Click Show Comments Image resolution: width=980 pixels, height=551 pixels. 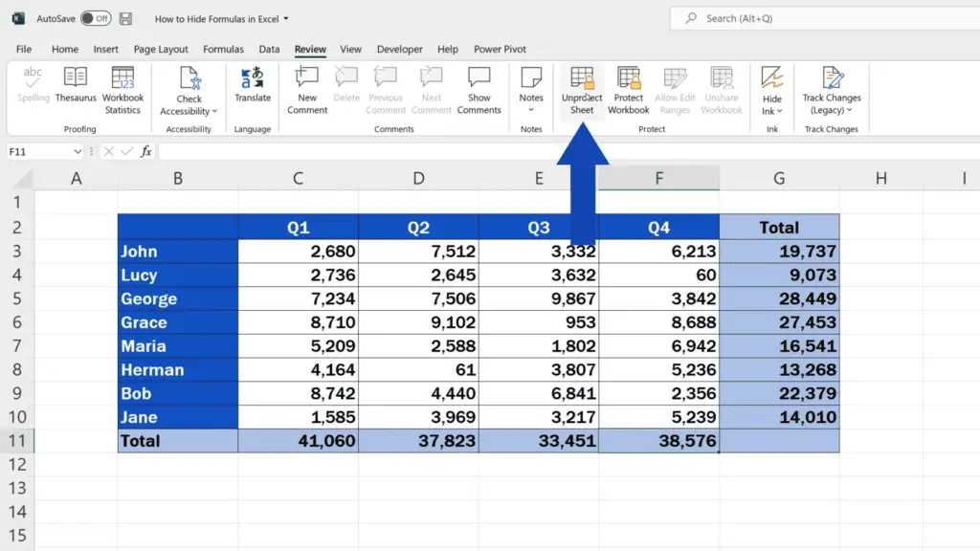tap(479, 91)
